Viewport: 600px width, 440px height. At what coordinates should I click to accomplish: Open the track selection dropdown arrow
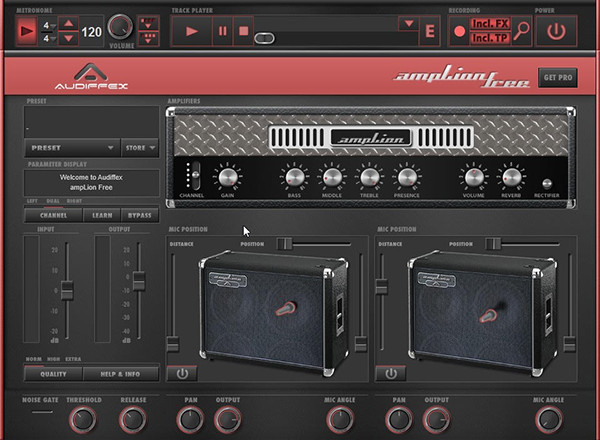408,24
